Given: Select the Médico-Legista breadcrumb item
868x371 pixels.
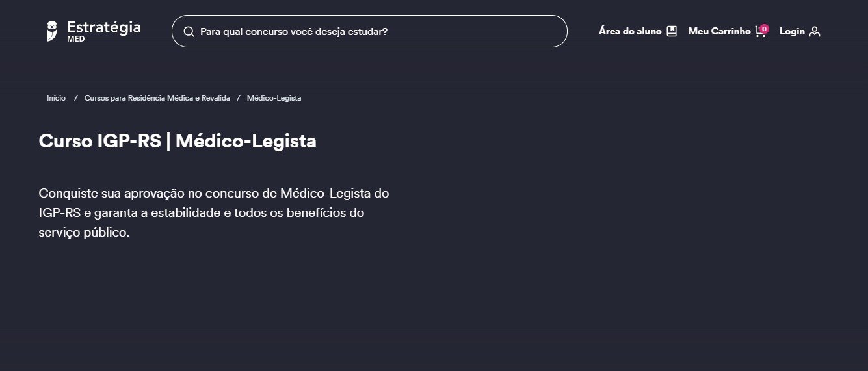Looking at the screenshot, I should 274,98.
